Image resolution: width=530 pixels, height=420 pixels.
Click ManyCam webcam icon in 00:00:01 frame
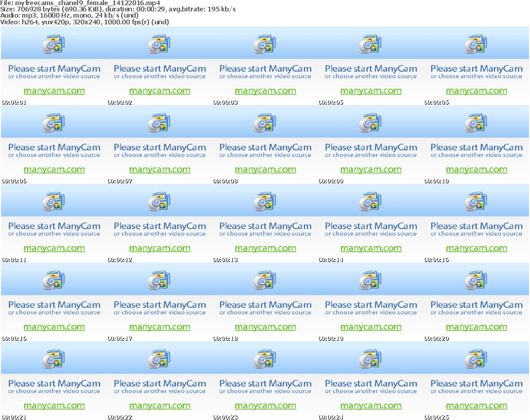click(x=53, y=44)
